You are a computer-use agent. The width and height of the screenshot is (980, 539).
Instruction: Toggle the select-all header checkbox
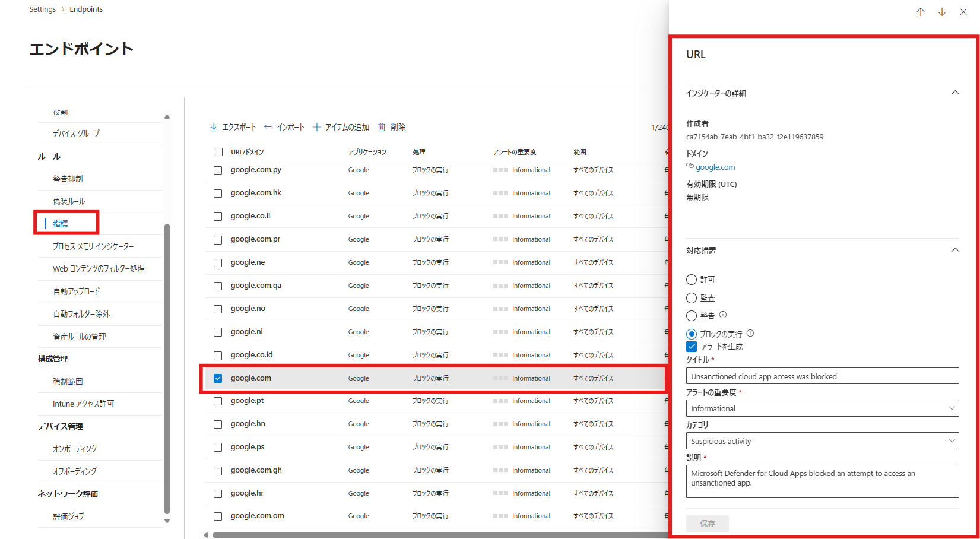(218, 152)
